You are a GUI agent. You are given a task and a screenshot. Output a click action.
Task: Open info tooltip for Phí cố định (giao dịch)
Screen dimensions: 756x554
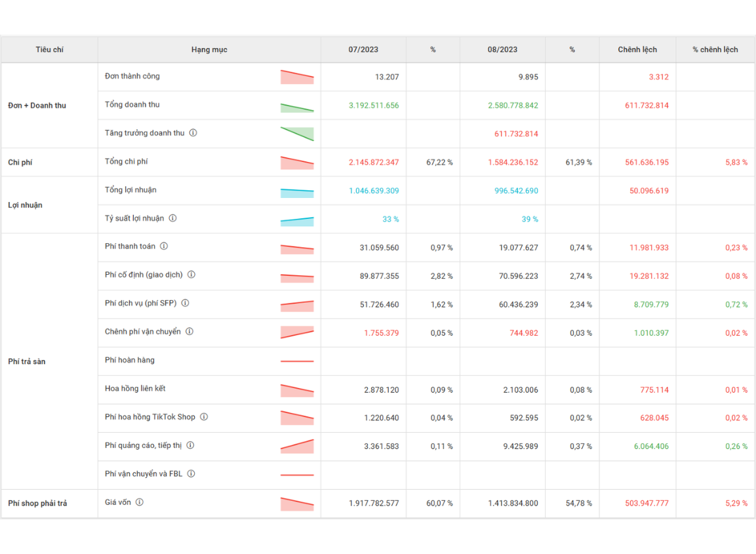(191, 275)
